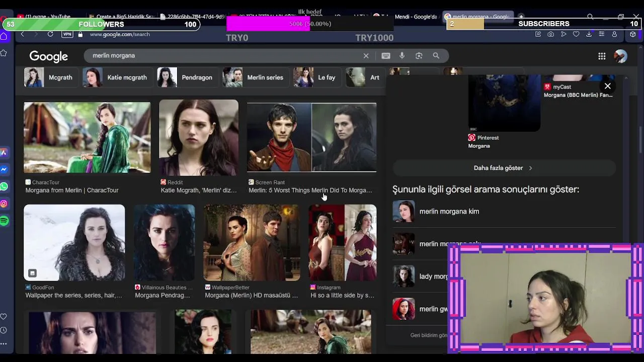
Task: Click the site padlock security icon
Action: 80,34
